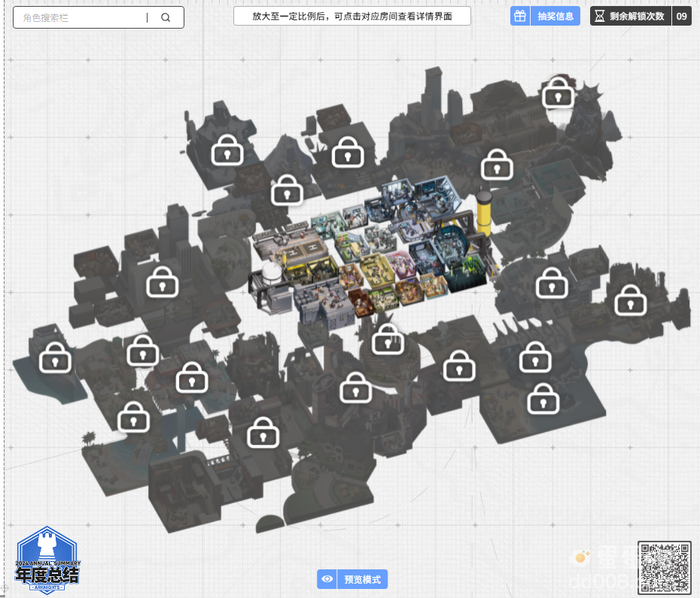Click the 角色搜索栏 search input field
The height and width of the screenshot is (598, 700).
click(99, 17)
